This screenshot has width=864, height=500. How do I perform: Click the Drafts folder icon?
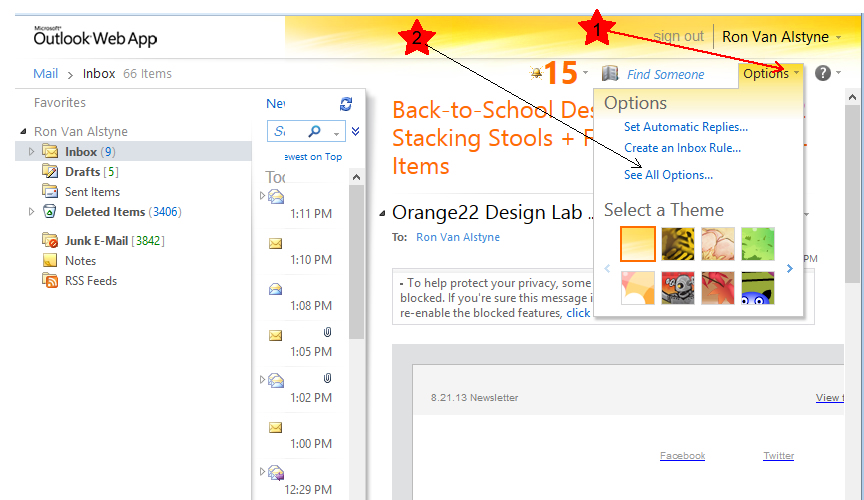[x=50, y=171]
